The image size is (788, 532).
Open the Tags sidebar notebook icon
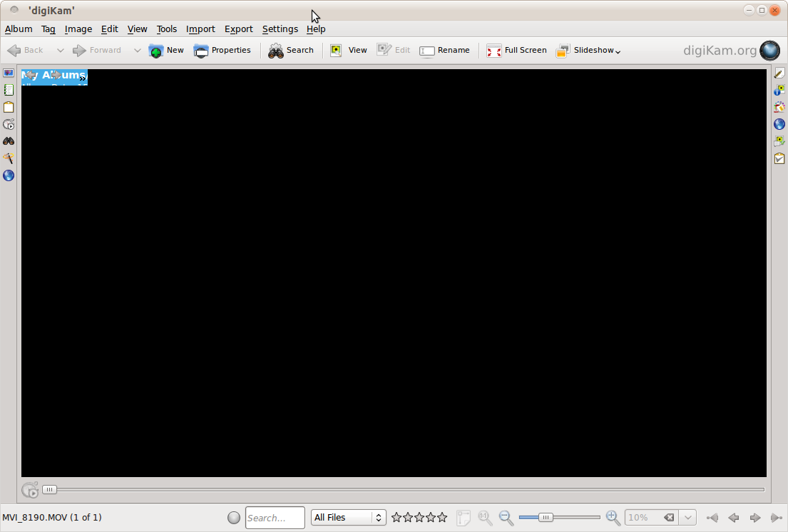9,91
